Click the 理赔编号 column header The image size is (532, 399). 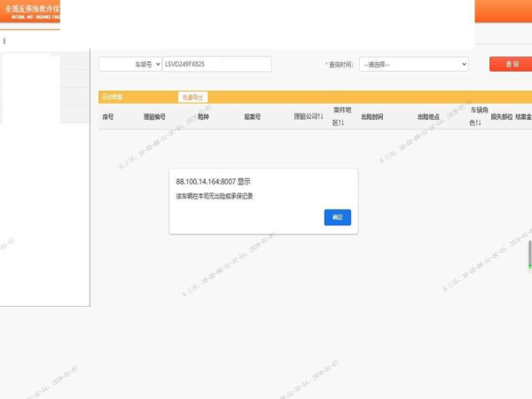tap(154, 117)
